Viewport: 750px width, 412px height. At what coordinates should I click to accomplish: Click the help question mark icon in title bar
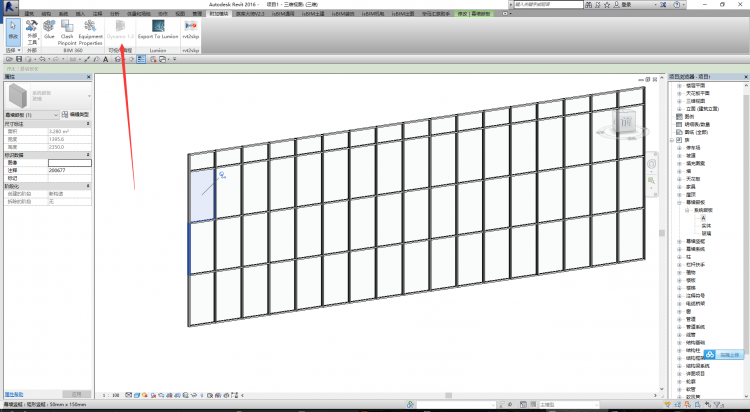(x=676, y=4)
